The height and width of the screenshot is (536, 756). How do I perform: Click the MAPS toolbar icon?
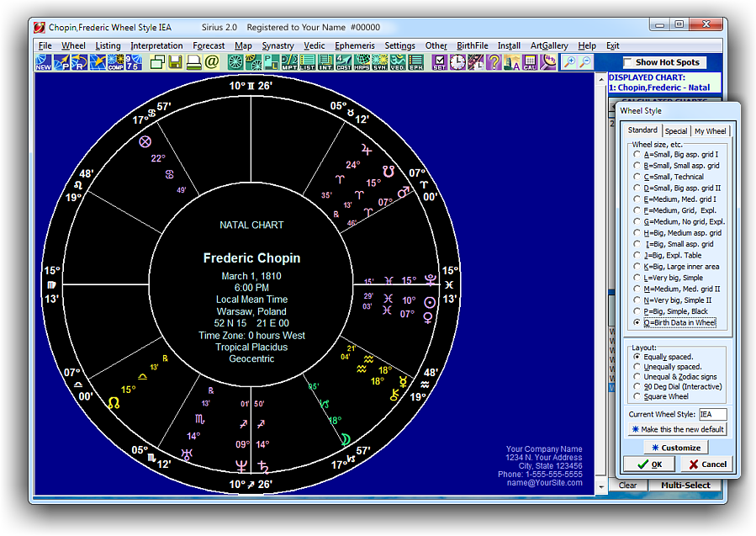(x=362, y=62)
